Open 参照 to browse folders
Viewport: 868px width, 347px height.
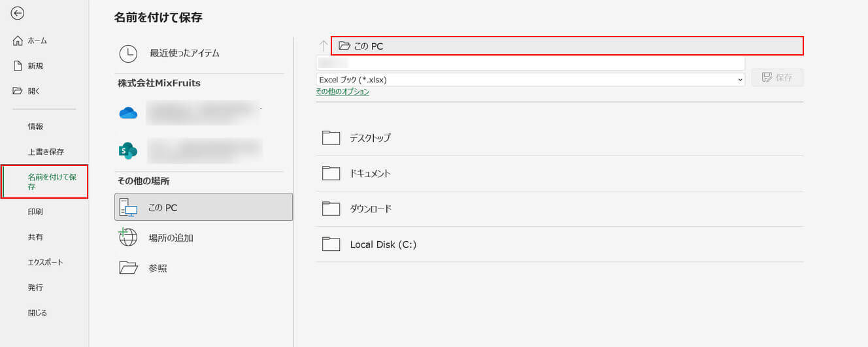[158, 268]
